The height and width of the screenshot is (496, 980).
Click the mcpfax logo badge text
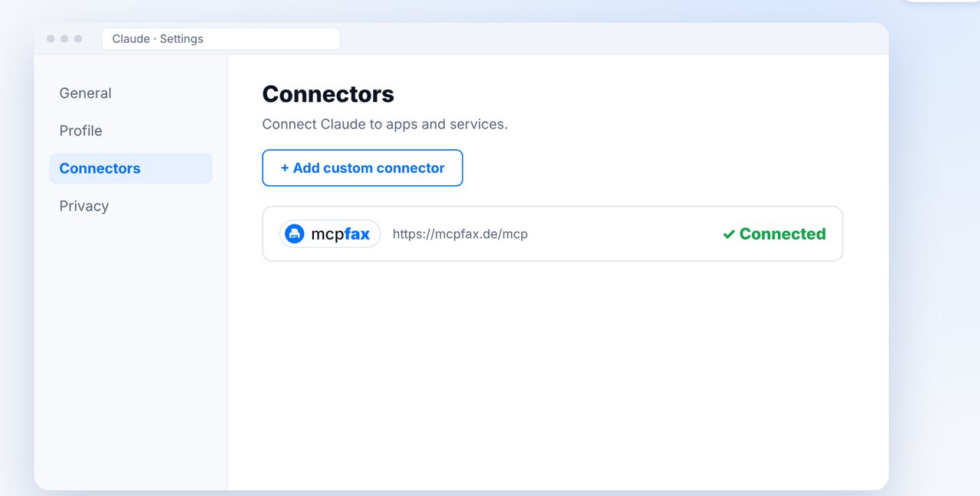click(x=341, y=234)
